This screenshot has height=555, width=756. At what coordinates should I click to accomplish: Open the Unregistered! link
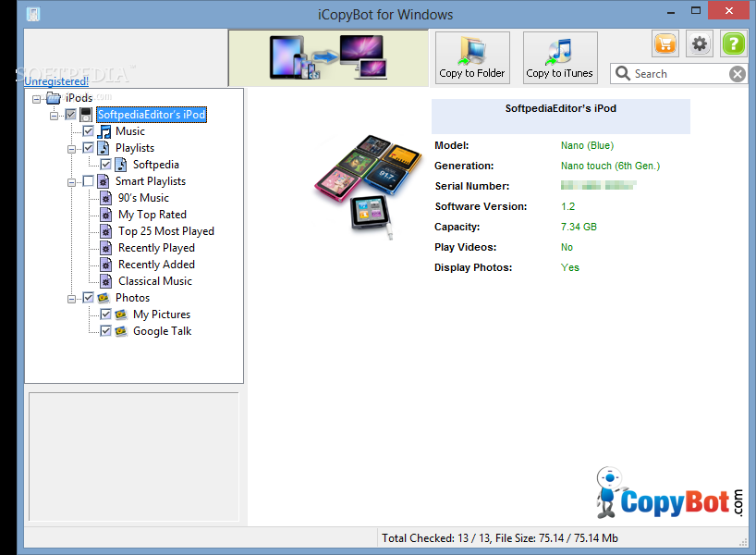click(x=56, y=81)
